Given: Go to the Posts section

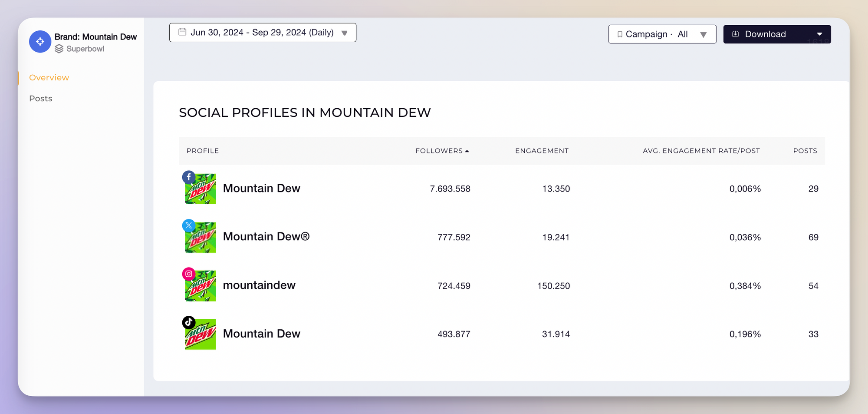Looking at the screenshot, I should click(x=41, y=99).
